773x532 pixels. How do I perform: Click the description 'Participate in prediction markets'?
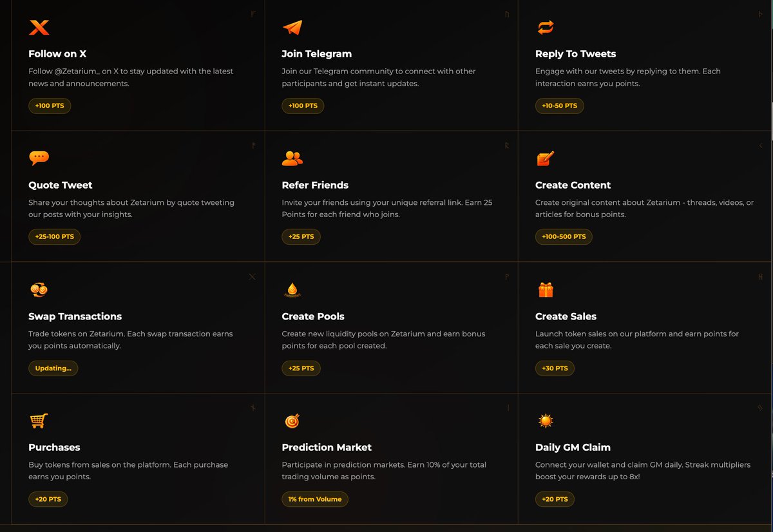tap(384, 470)
